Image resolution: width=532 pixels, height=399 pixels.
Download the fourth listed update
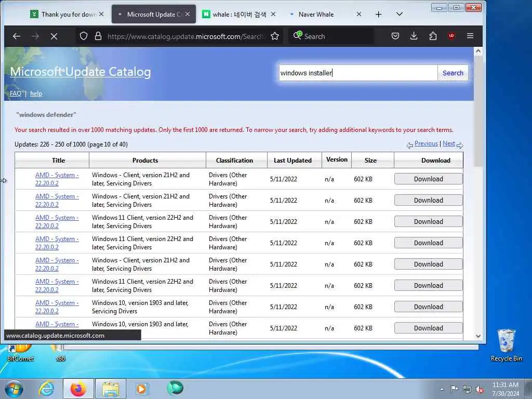429,243
